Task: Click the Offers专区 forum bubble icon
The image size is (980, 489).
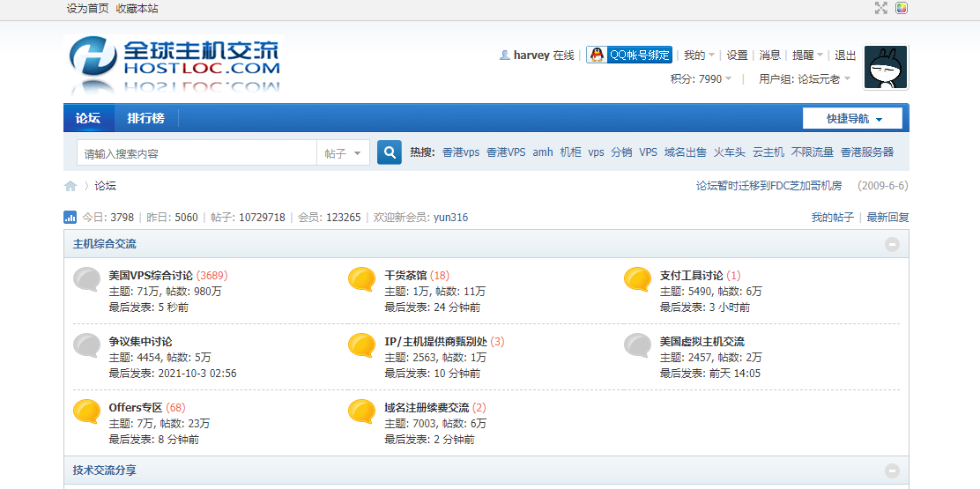Action: click(x=86, y=412)
